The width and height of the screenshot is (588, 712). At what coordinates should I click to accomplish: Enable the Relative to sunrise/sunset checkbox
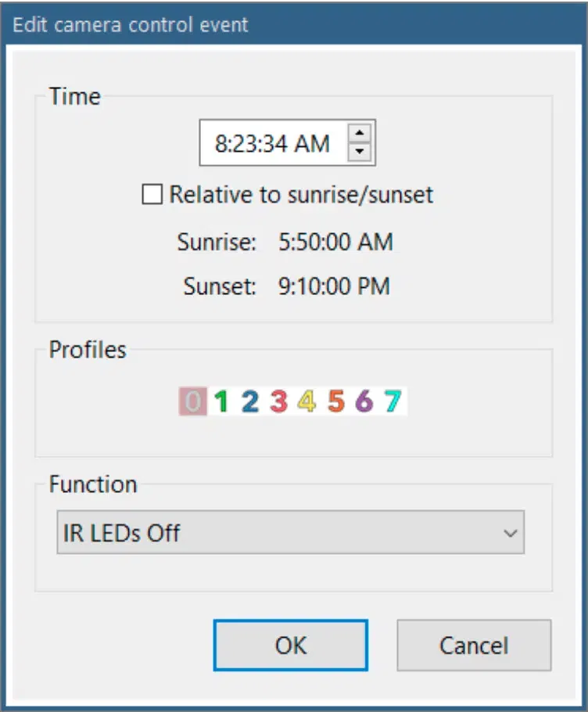pos(152,194)
